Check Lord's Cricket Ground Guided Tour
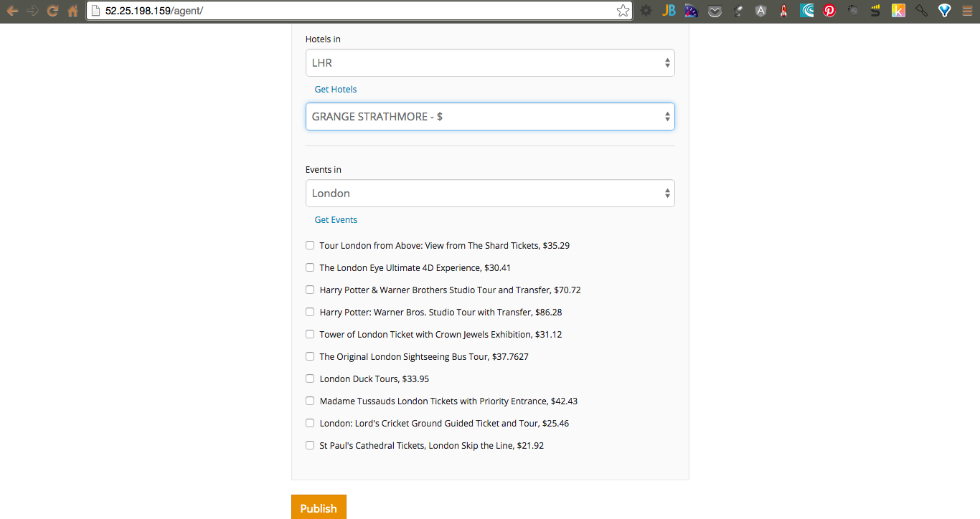The image size is (980, 519). 310,423
